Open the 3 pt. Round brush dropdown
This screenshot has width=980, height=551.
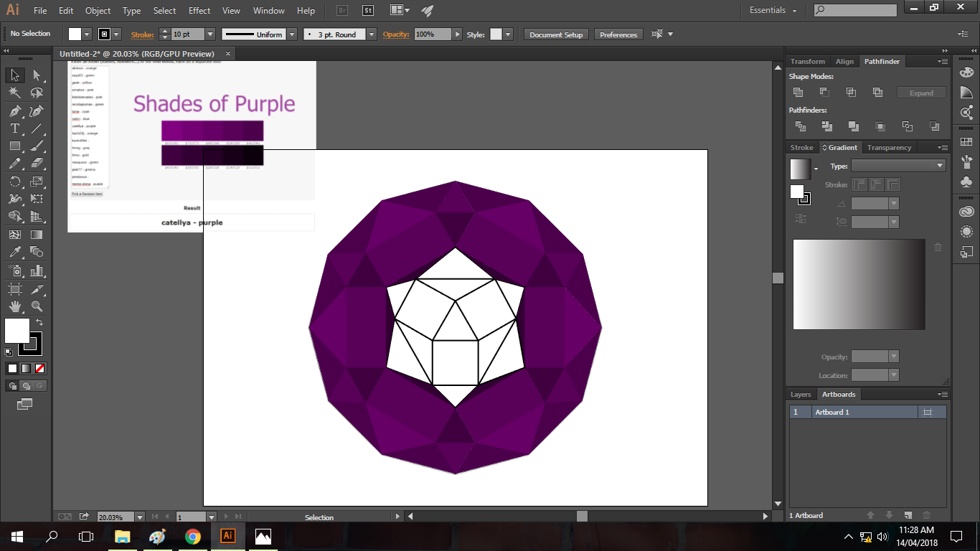371,34
